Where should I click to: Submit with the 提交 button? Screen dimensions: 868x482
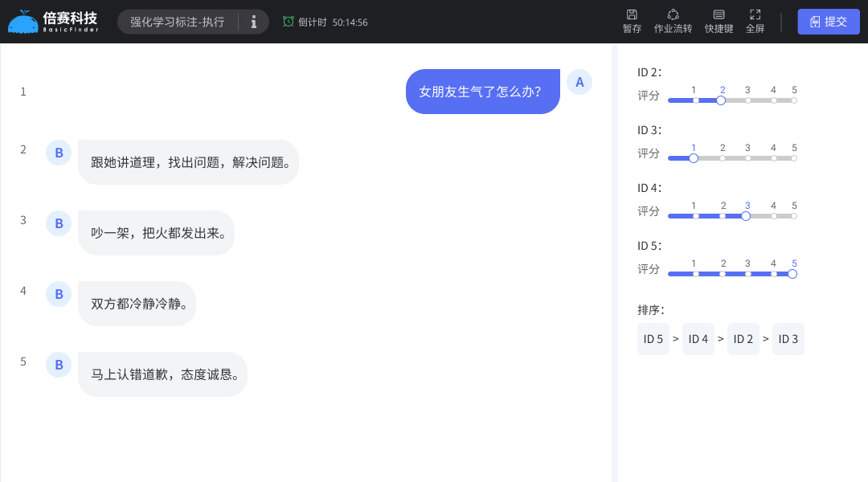828,22
